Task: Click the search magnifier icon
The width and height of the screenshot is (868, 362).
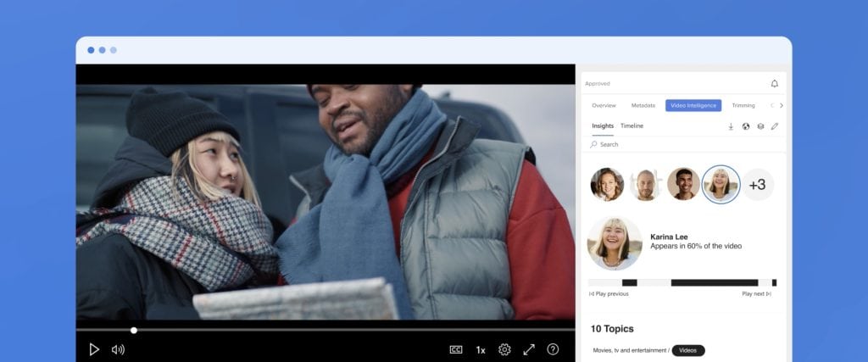Action: pos(593,144)
